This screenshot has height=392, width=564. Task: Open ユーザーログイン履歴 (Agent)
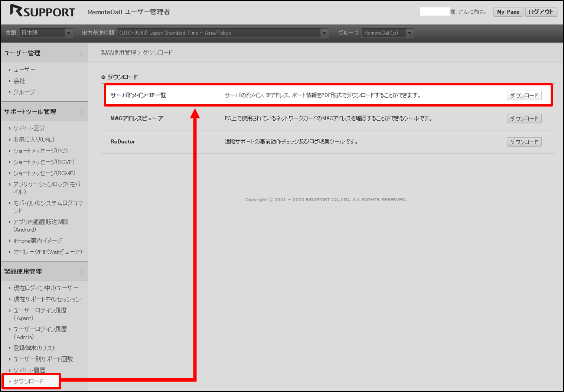tap(40, 314)
